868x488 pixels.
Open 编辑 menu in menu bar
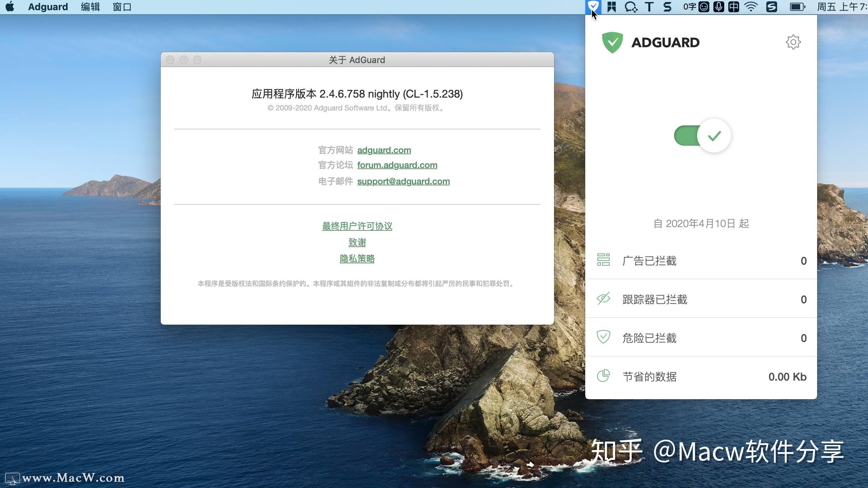click(x=90, y=7)
